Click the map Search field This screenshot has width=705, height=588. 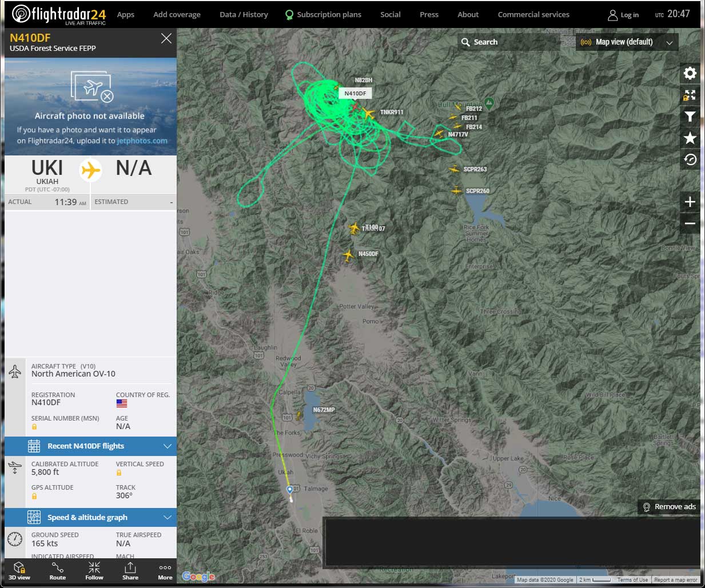point(509,42)
